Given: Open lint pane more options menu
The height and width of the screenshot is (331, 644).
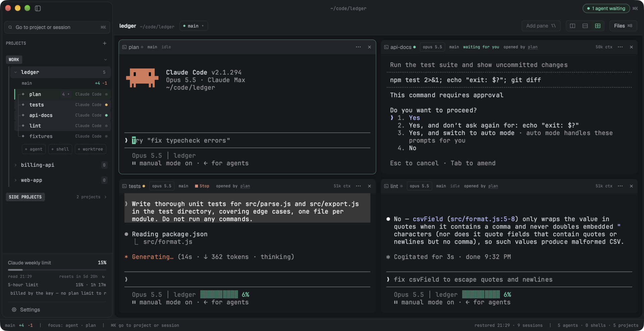Looking at the screenshot, I should (x=620, y=186).
